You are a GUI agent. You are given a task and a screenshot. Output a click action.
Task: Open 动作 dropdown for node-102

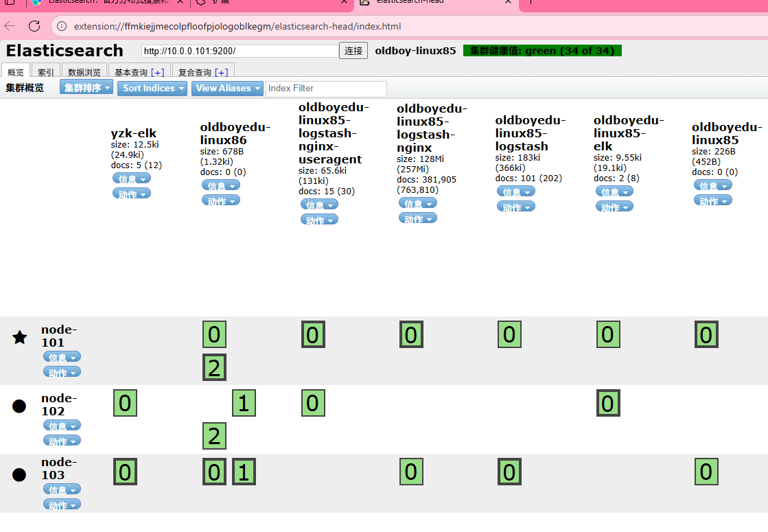click(62, 441)
